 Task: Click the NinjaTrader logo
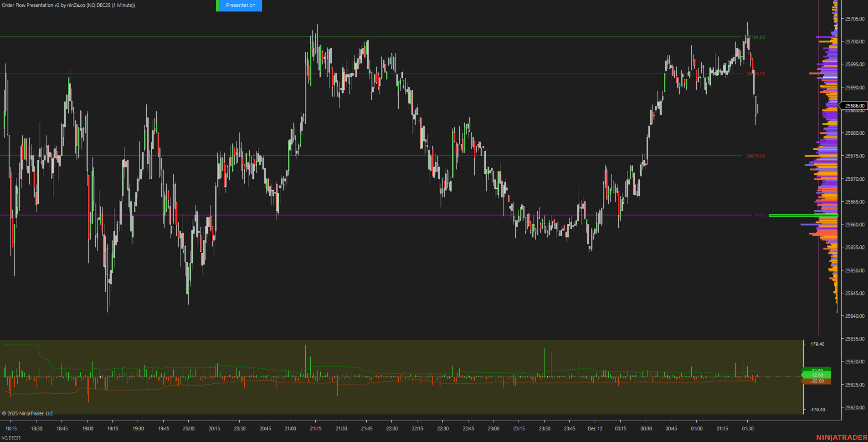coord(842,437)
